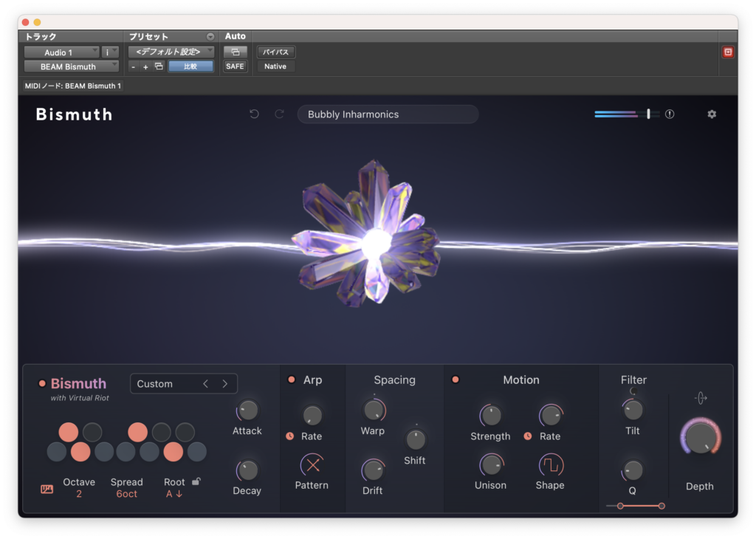Screen dimensions: 756x539
Task: Toggle the Root lock icon
Action: pyautogui.click(x=196, y=481)
